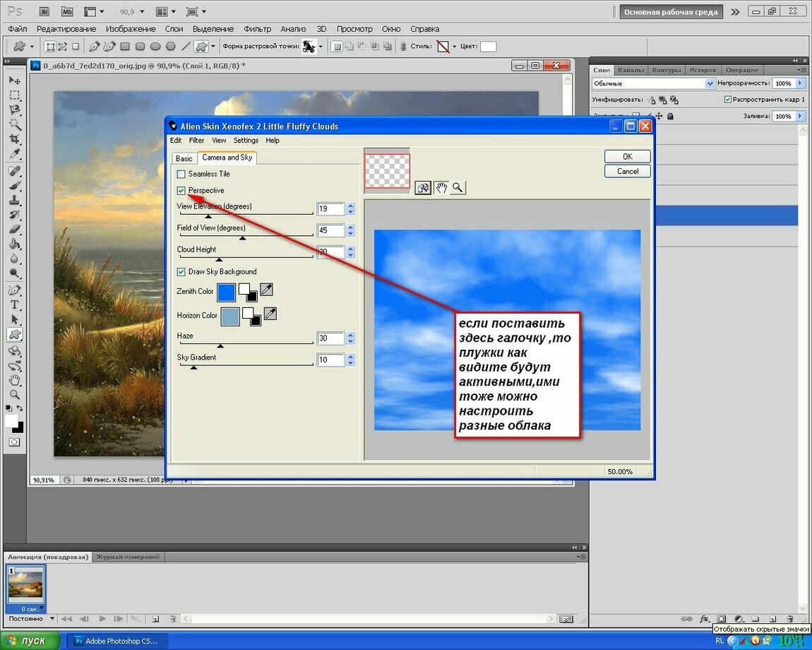Activate the Adobe Photoshop CS taskbar button
The height and width of the screenshot is (650, 812).
pos(116,642)
